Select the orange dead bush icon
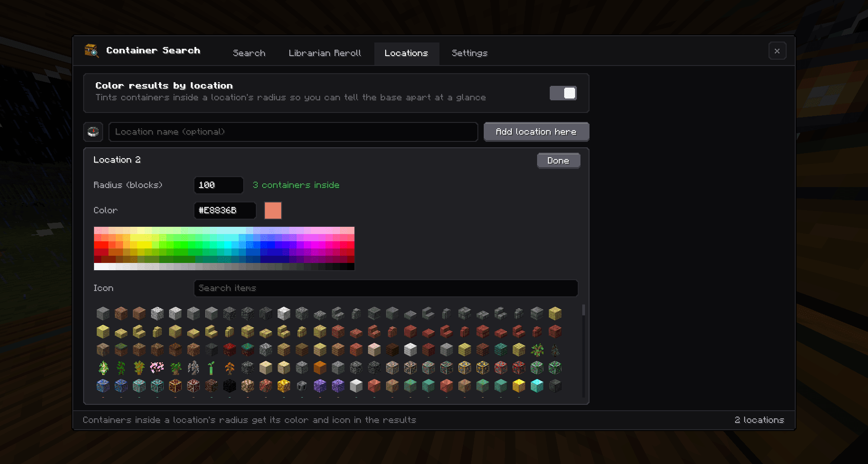Image resolution: width=868 pixels, height=464 pixels. tap(230, 368)
